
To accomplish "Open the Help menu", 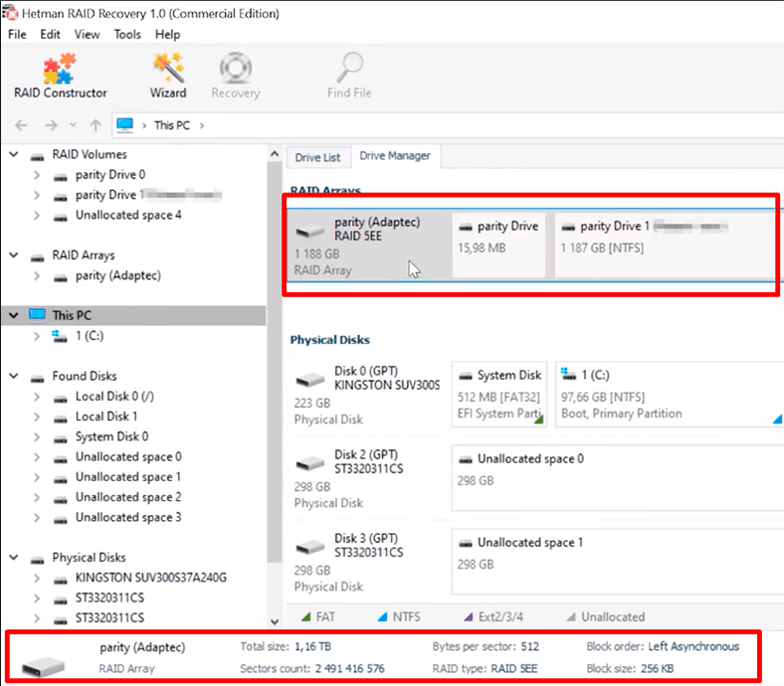I will (x=167, y=35).
